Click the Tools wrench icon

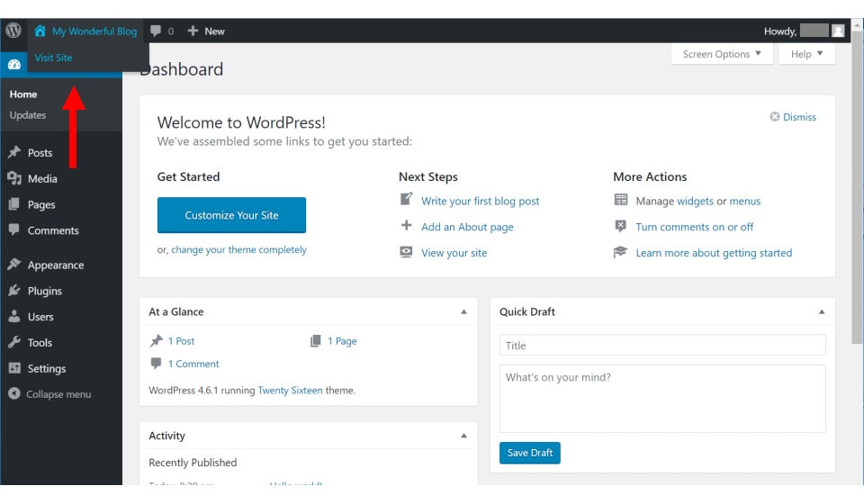[x=14, y=342]
